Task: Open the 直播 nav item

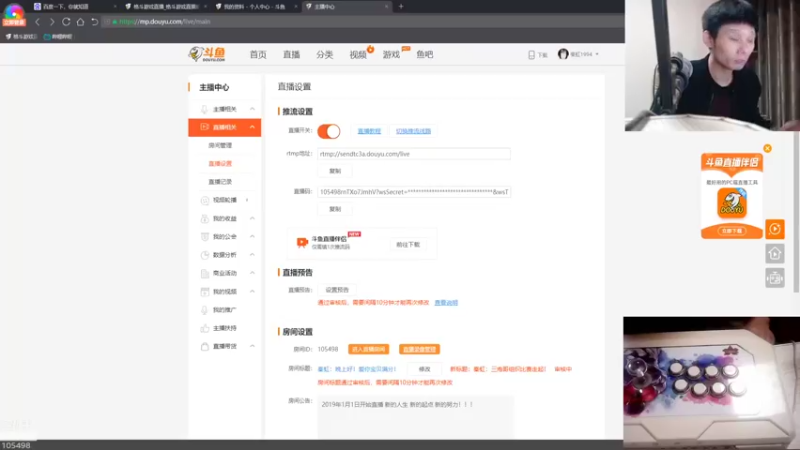Action: (x=291, y=55)
